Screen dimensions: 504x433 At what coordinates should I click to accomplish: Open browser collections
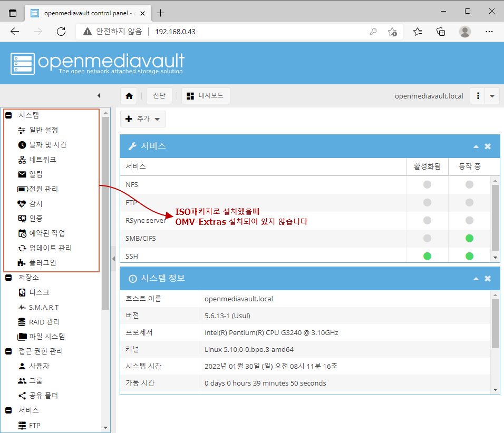pos(441,32)
